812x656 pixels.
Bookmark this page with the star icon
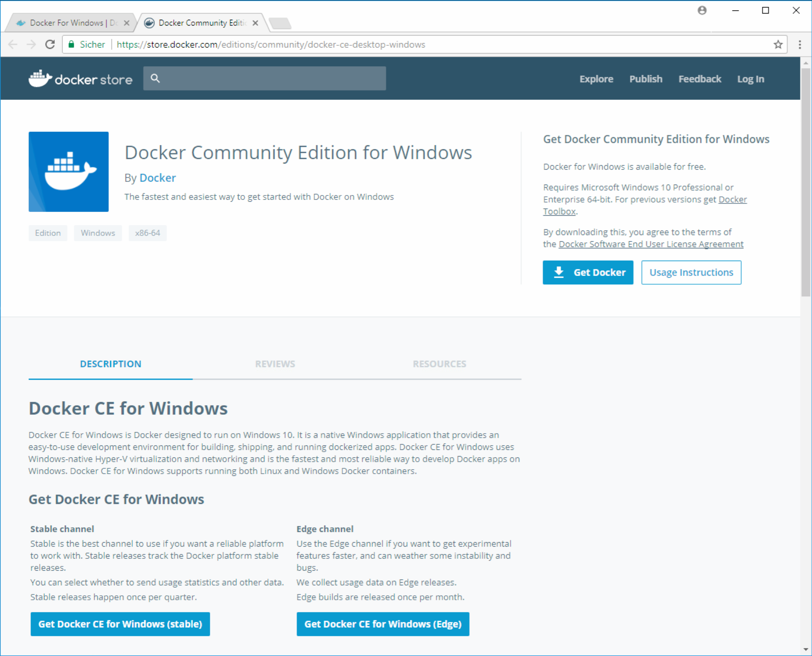click(x=778, y=45)
